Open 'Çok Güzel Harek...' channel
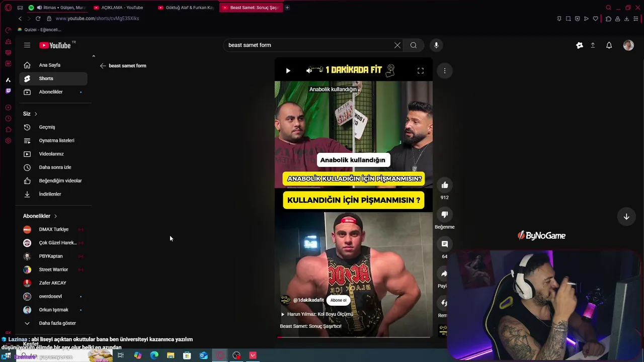The width and height of the screenshot is (644, 362). [x=53, y=243]
